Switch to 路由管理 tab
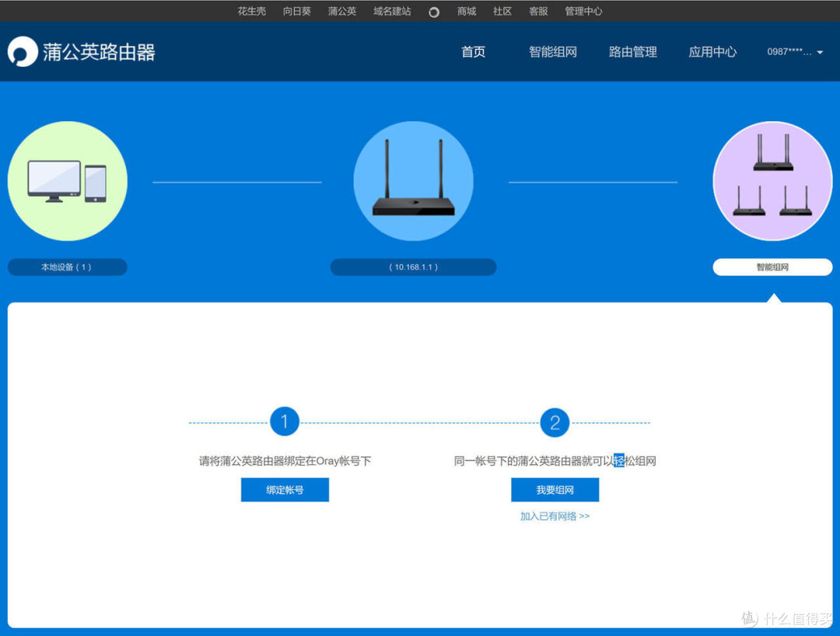 click(x=632, y=52)
